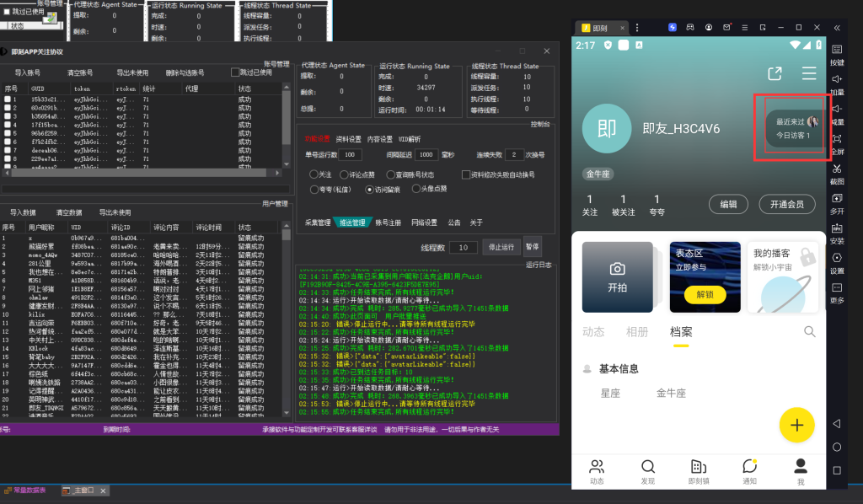Open the hamburger menu in 即刻 profile
Screen dimensions: 863x504
(x=809, y=73)
